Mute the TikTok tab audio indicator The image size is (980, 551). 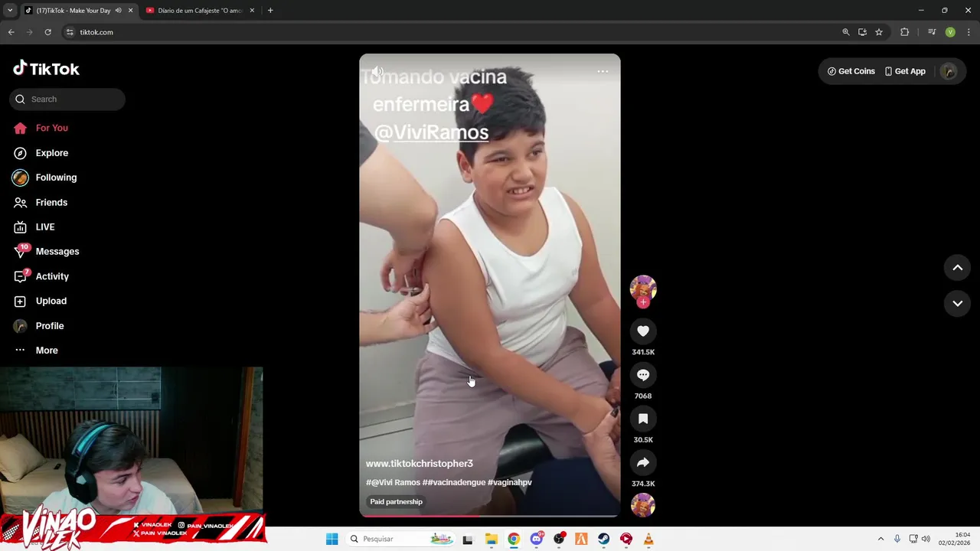pos(118,11)
